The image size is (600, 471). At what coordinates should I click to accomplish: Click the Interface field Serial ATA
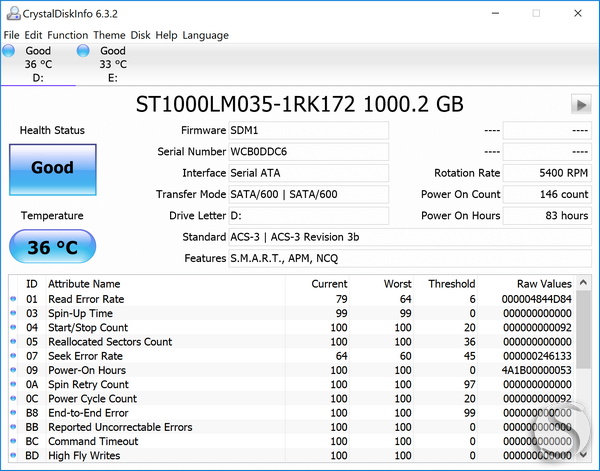tap(308, 173)
